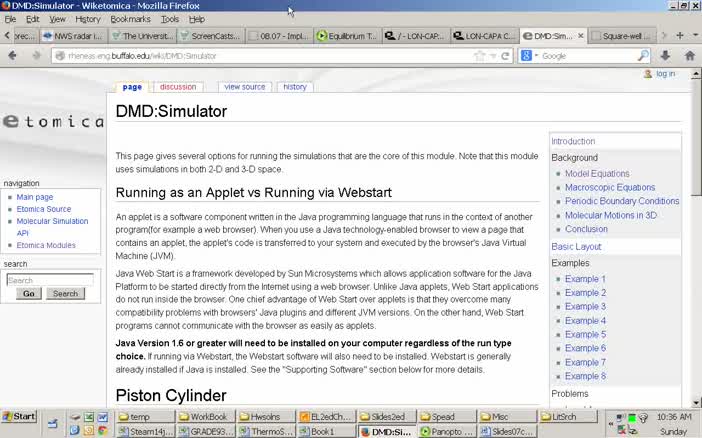702x438 pixels.
Task: Click the Go button in wiki search
Action: point(29,294)
